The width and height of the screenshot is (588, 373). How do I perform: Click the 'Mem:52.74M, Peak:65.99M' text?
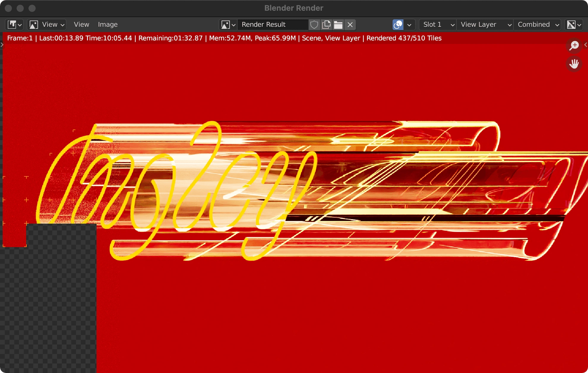click(252, 38)
